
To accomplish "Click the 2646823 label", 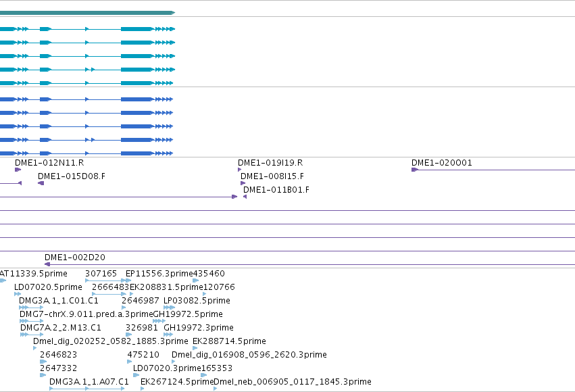I will pos(58,355).
